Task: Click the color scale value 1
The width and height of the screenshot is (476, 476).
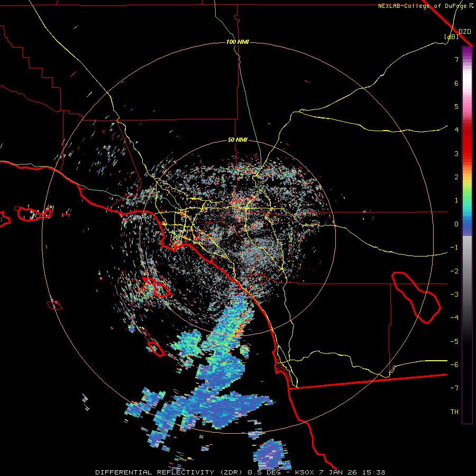Action: (456, 200)
